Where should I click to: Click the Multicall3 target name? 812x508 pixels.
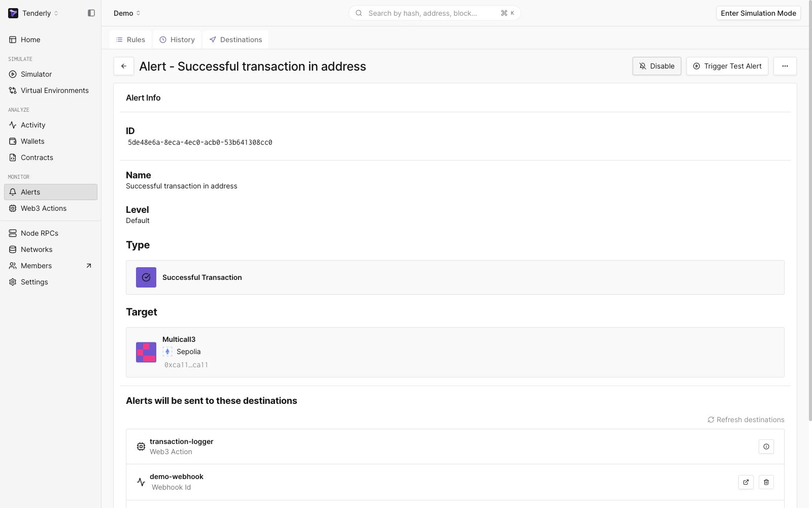(179, 339)
